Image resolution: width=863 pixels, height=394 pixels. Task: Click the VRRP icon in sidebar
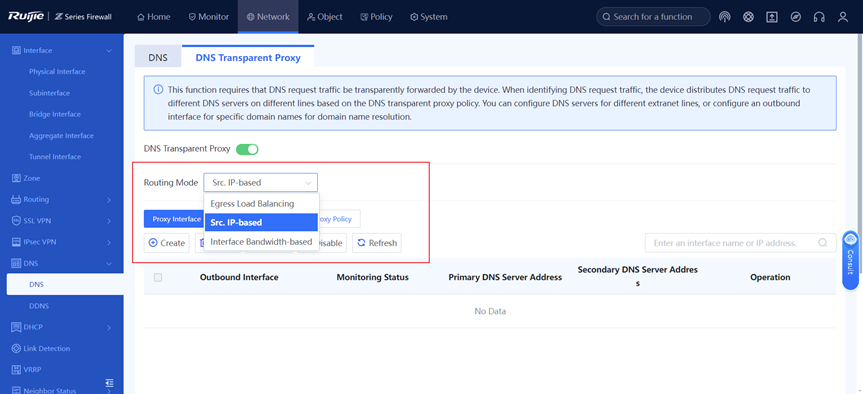pos(16,370)
